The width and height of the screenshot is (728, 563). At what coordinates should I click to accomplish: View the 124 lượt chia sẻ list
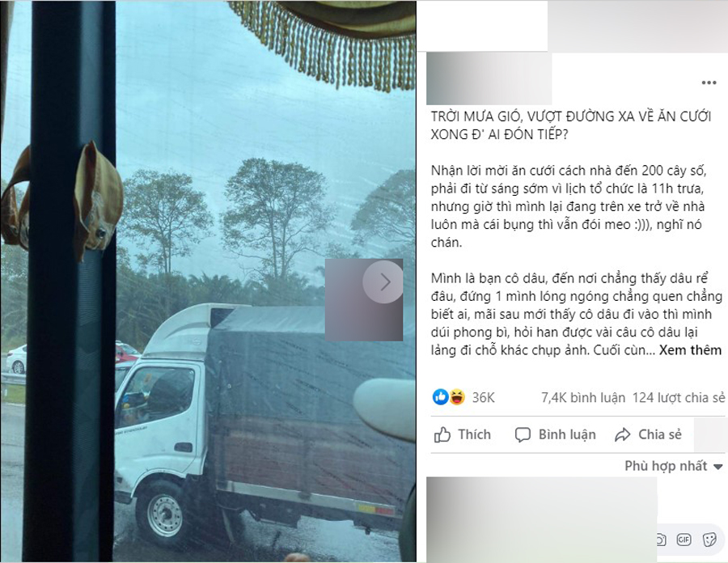(679, 398)
